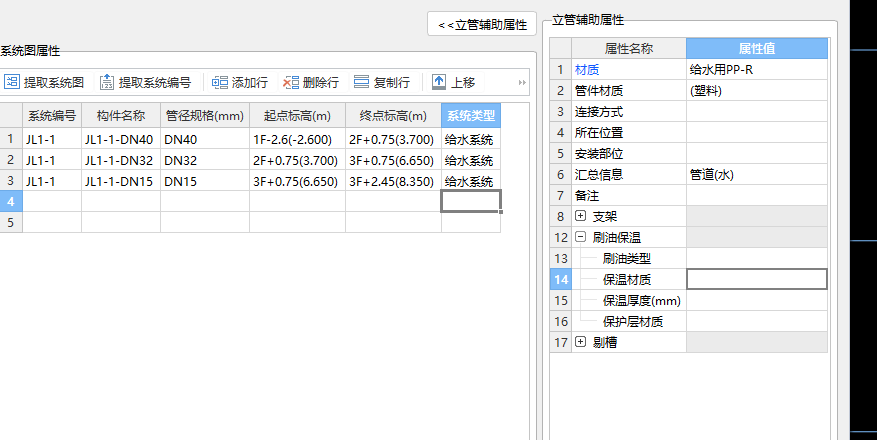The image size is (877, 440).
Task: Click the empty 系统编号 cell in row 4
Action: tap(52, 201)
